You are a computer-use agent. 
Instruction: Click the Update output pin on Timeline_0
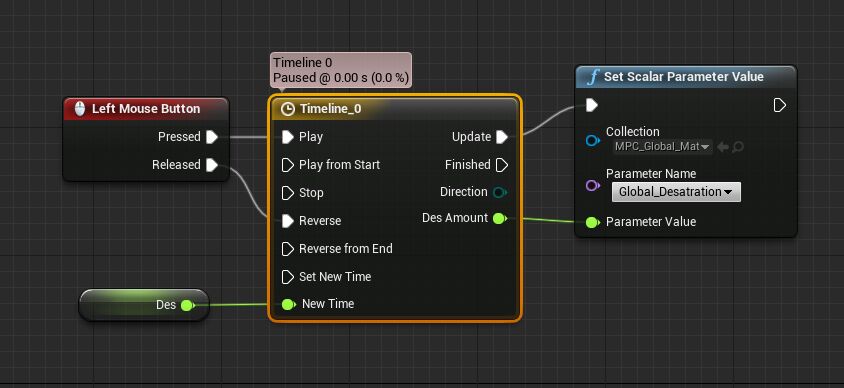click(x=502, y=137)
